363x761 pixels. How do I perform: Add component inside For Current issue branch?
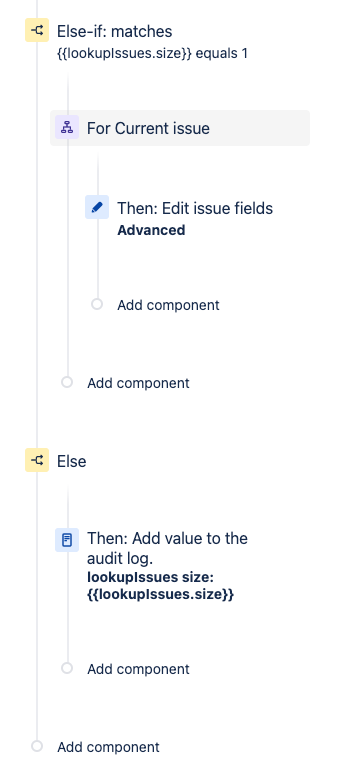tap(168, 305)
